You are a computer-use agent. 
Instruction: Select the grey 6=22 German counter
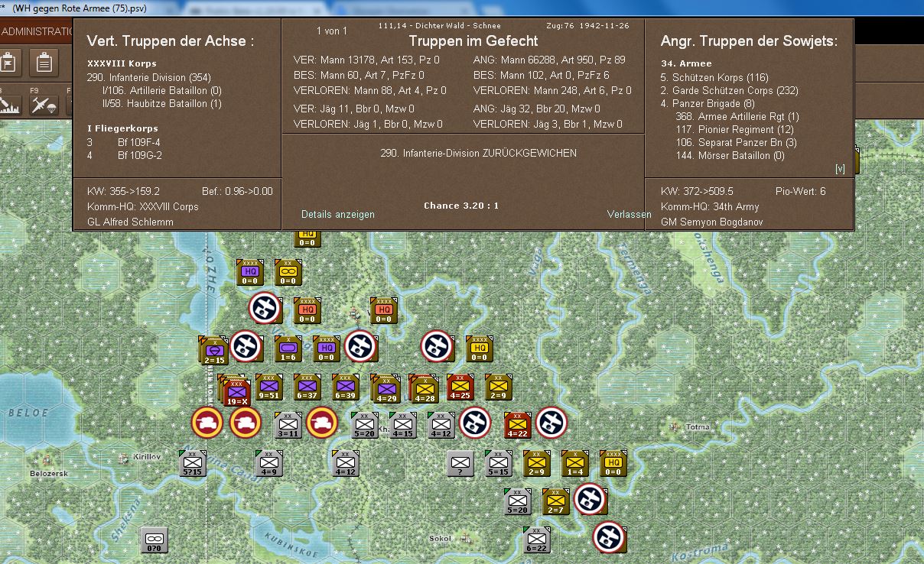pos(537,540)
